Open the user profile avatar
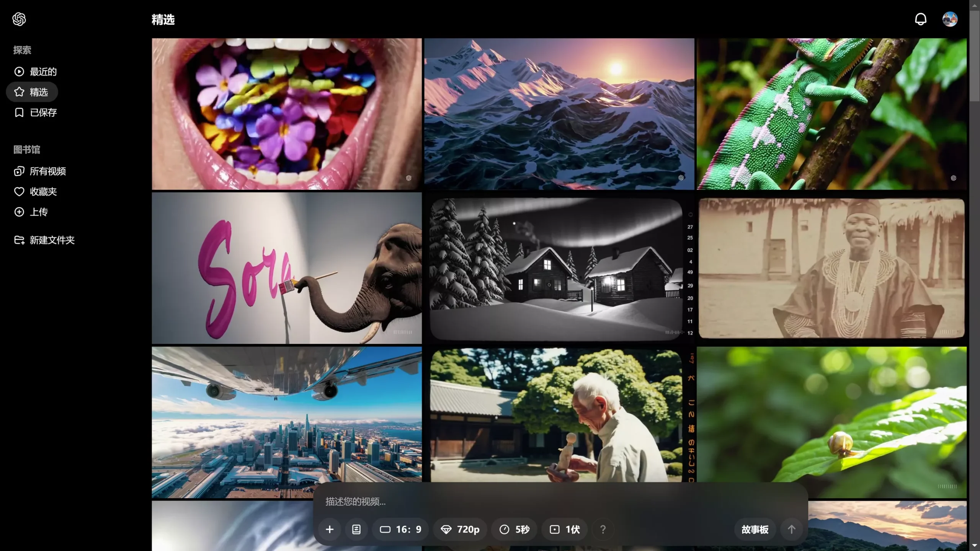Viewport: 980px width, 551px height. pyautogui.click(x=950, y=19)
